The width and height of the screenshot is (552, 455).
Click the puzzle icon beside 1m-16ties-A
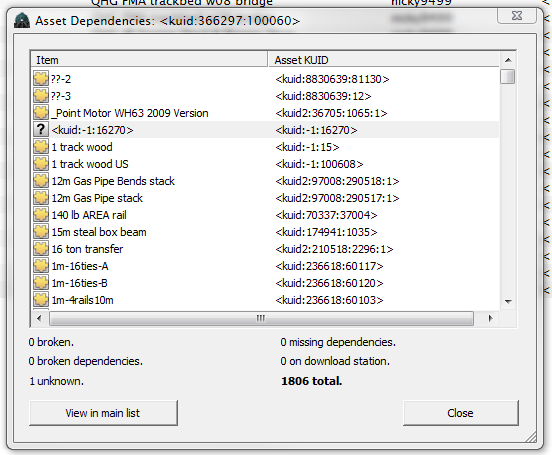coord(40,266)
